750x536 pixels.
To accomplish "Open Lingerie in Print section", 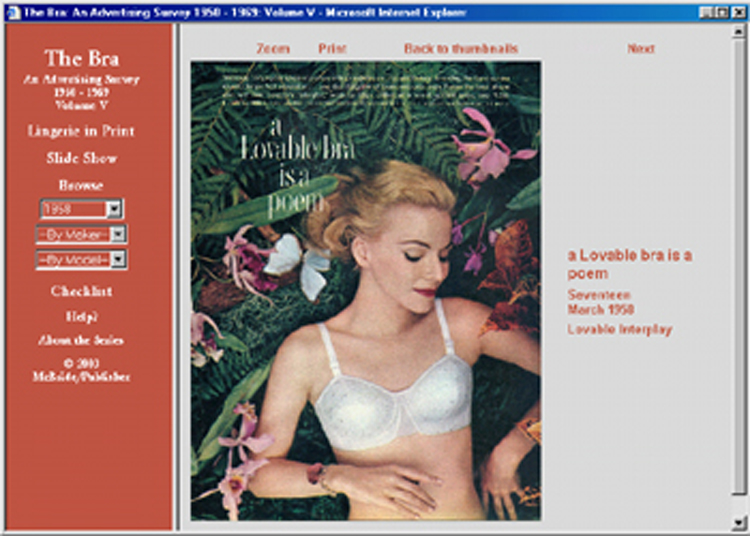I will coord(81,131).
